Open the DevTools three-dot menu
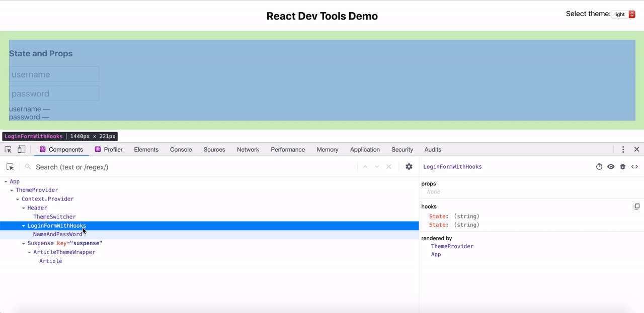Screen dimensions: 644x313 coord(623,149)
